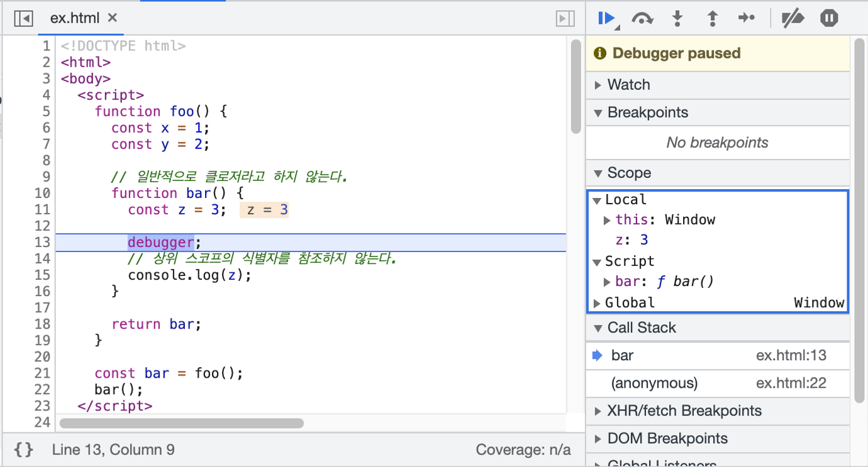Click the Step button
868x467 pixels.
point(747,18)
